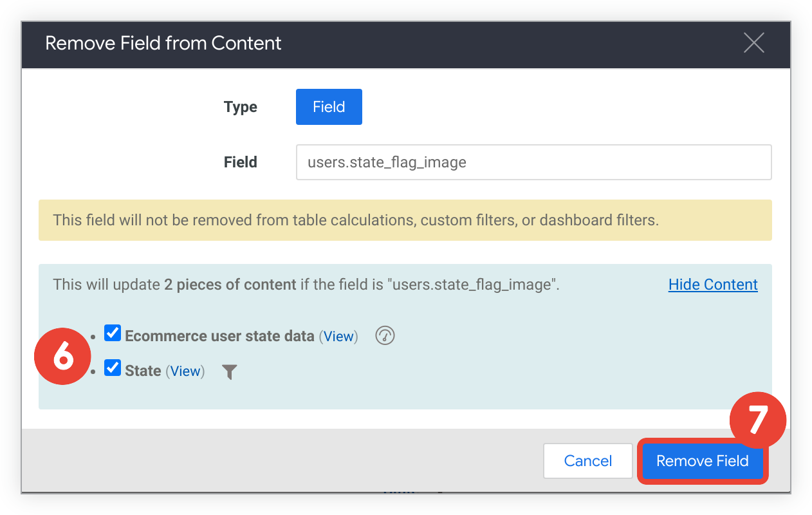Viewport: 812px width, 515px height.
Task: Collapse the list with Hide Content
Action: [x=713, y=285]
